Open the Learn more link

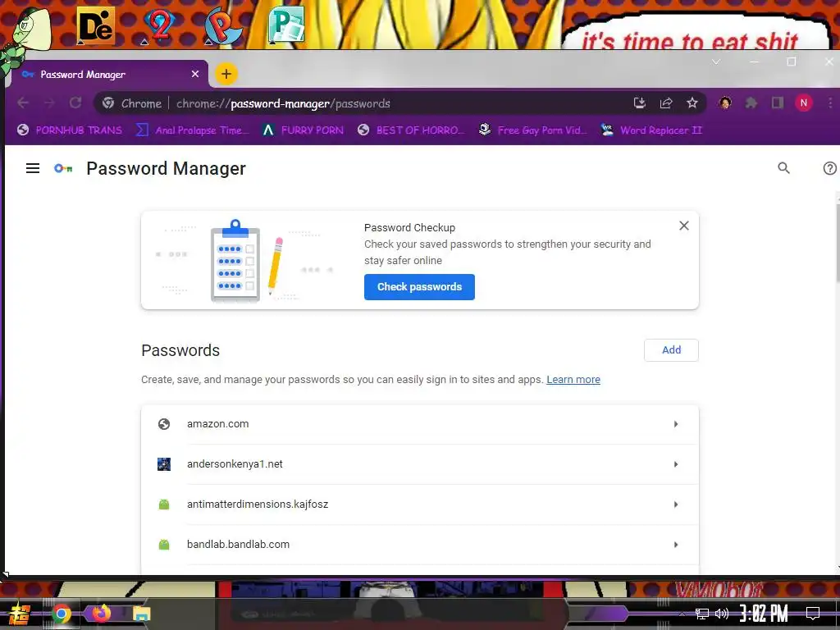click(x=573, y=379)
